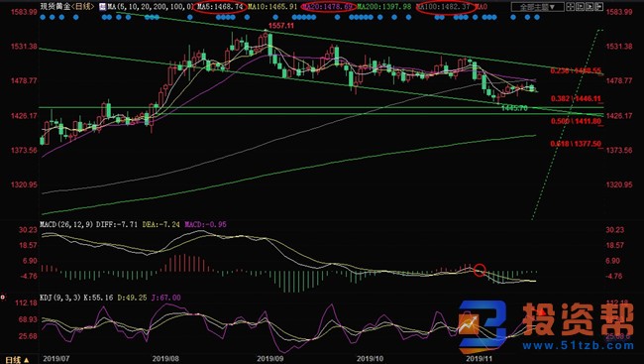This screenshot has width=644, height=364.
Task: Click the 2019/10 date on the time axis
Action: [x=370, y=359]
